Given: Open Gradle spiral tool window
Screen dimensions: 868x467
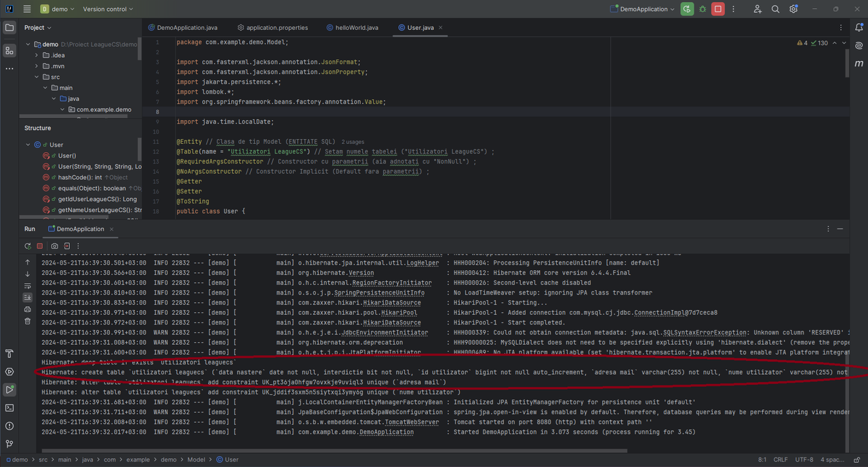Looking at the screenshot, I should pyautogui.click(x=859, y=45).
